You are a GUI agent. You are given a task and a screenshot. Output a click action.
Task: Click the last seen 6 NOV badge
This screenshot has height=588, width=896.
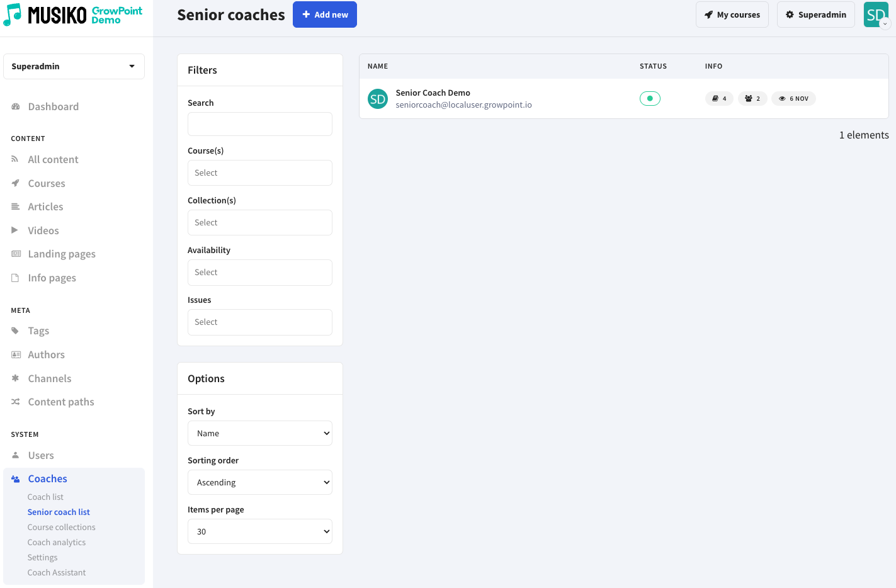click(793, 99)
